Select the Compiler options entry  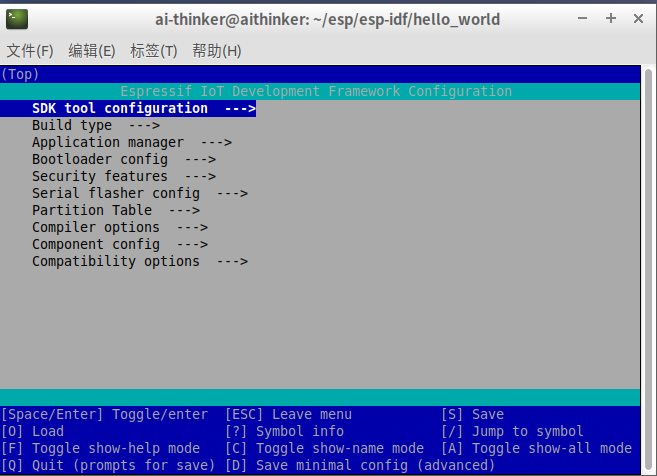tap(120, 228)
